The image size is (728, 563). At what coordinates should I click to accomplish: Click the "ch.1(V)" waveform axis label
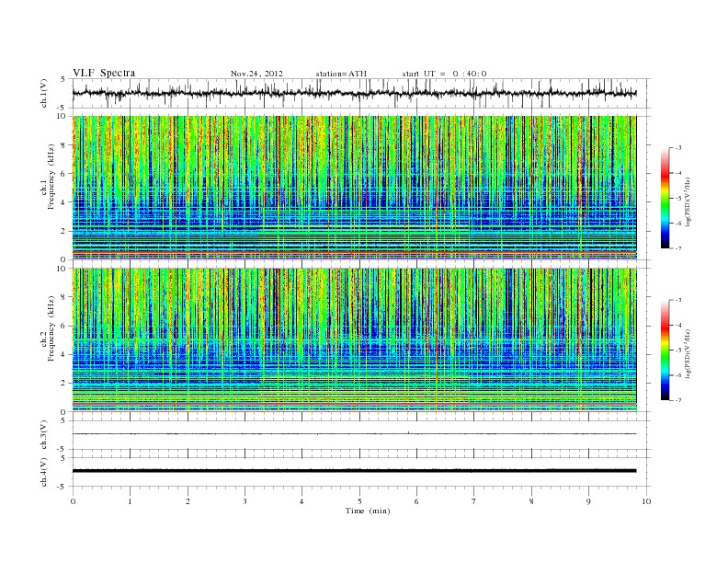[44, 93]
